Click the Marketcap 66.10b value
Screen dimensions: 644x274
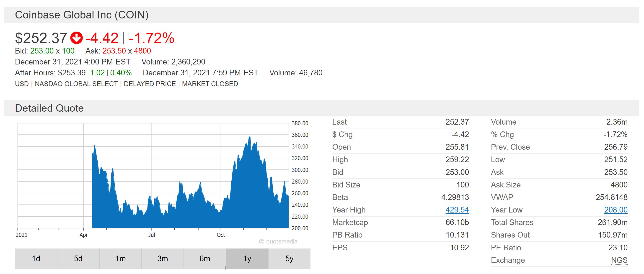[x=457, y=222]
